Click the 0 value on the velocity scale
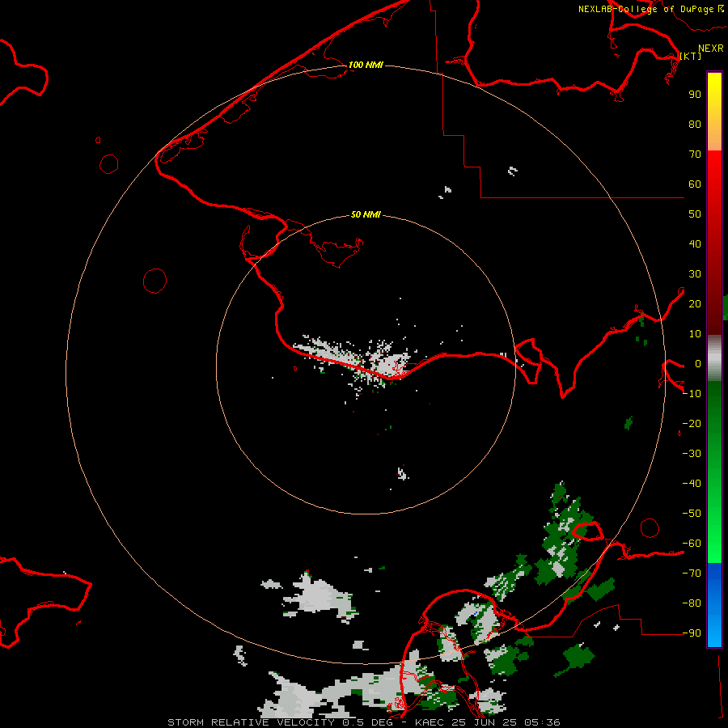Screen dimensions: 728x728 click(698, 364)
